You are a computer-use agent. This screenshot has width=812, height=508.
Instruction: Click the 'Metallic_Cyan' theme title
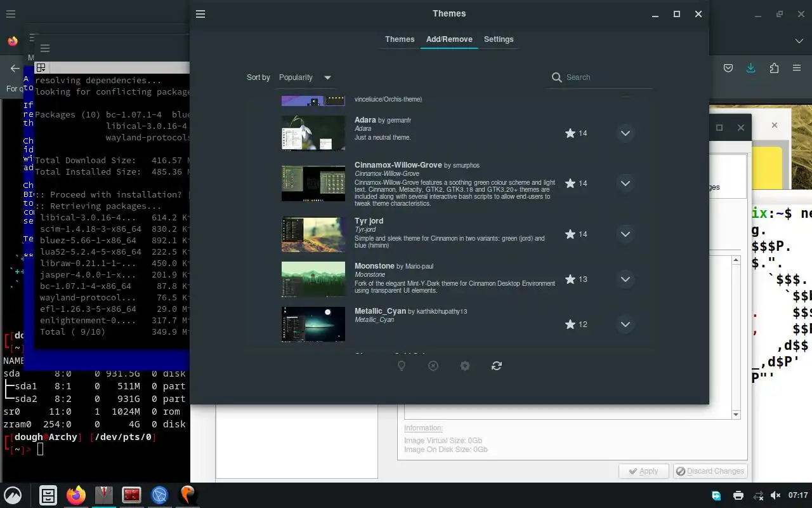coord(380,311)
